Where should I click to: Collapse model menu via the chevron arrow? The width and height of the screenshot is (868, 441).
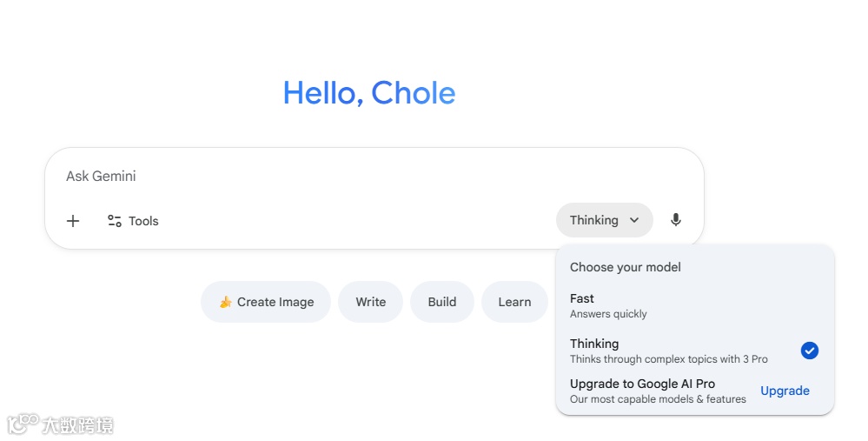(634, 220)
